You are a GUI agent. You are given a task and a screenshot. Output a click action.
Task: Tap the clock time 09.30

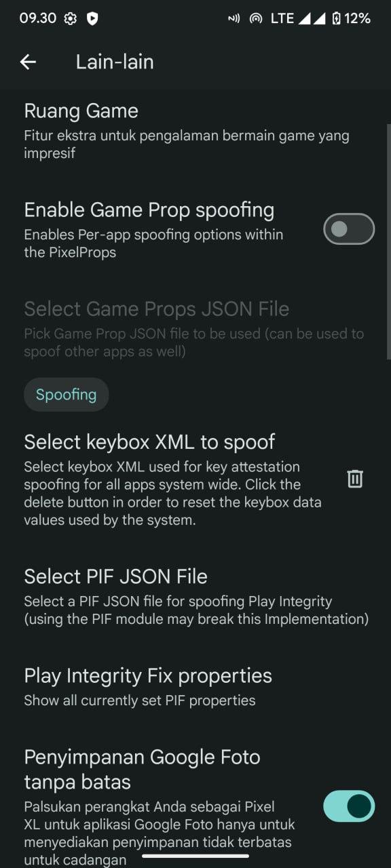pyautogui.click(x=38, y=19)
